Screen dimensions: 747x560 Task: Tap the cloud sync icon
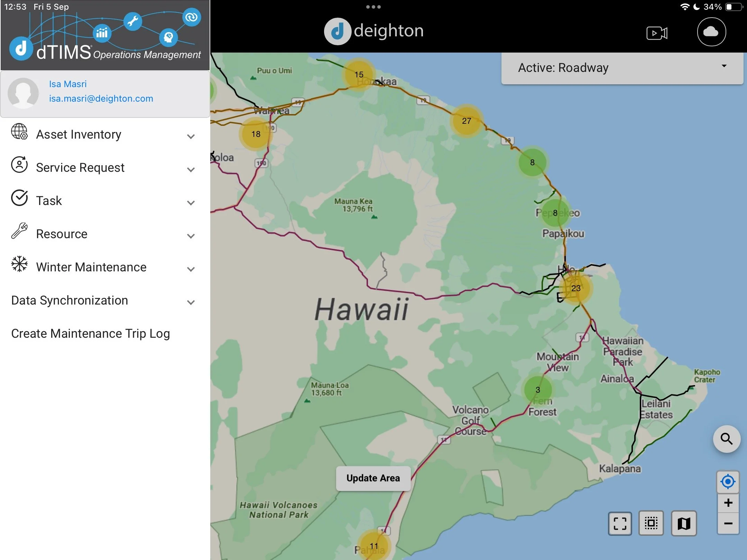[x=711, y=32]
